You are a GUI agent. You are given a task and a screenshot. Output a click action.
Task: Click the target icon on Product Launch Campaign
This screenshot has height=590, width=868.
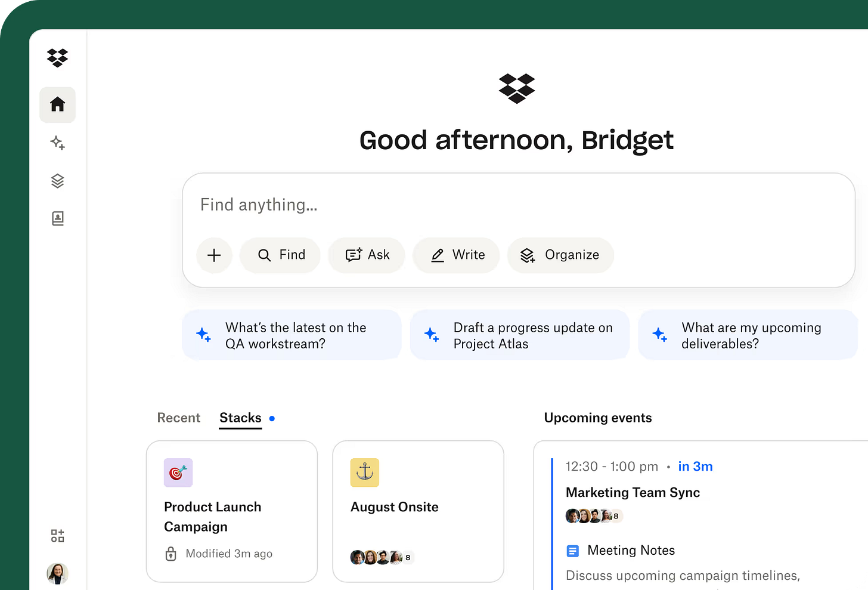(178, 473)
